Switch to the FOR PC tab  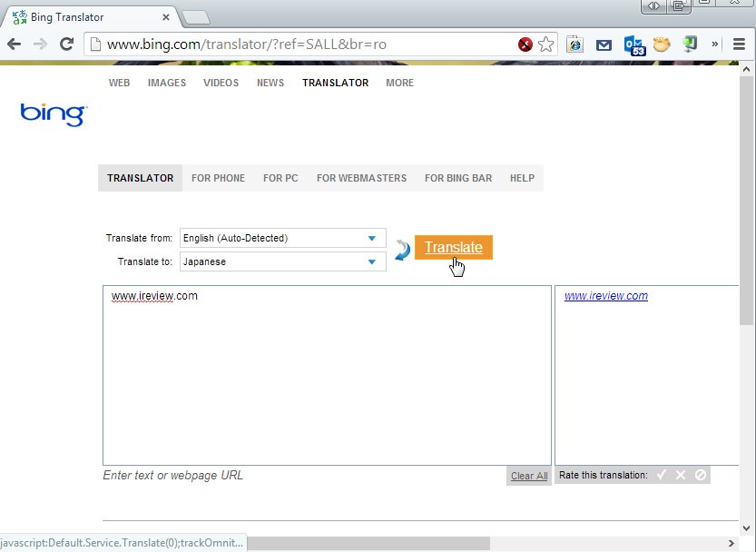(280, 178)
